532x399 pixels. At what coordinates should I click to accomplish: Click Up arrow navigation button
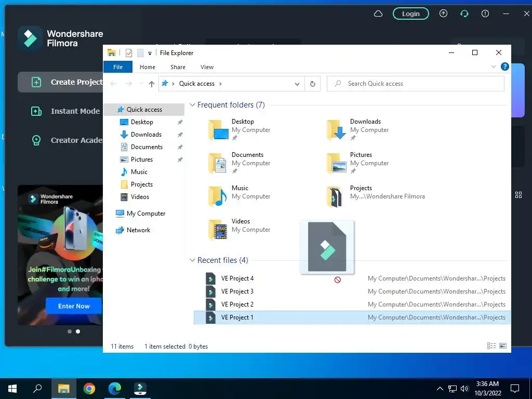pyautogui.click(x=152, y=84)
